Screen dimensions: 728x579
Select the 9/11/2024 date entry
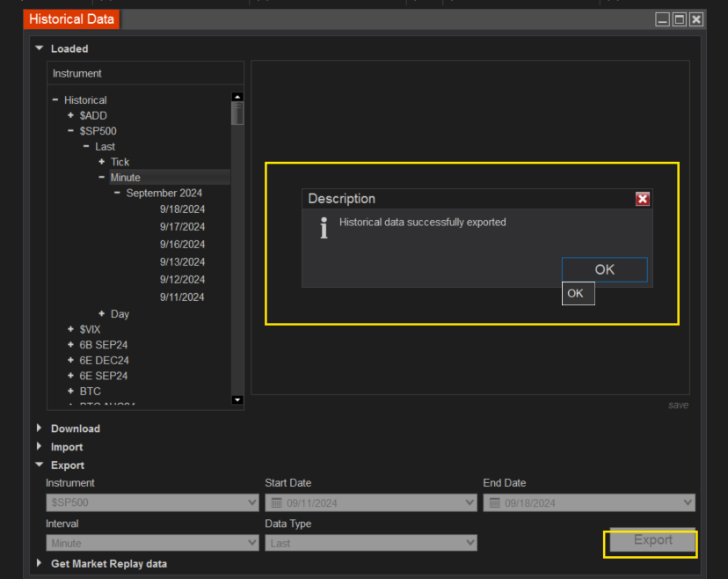pyautogui.click(x=182, y=297)
